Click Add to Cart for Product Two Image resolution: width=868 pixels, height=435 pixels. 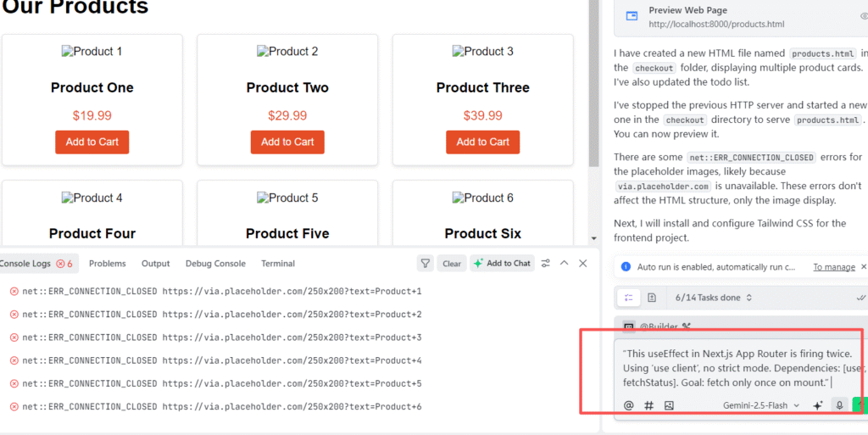(287, 142)
